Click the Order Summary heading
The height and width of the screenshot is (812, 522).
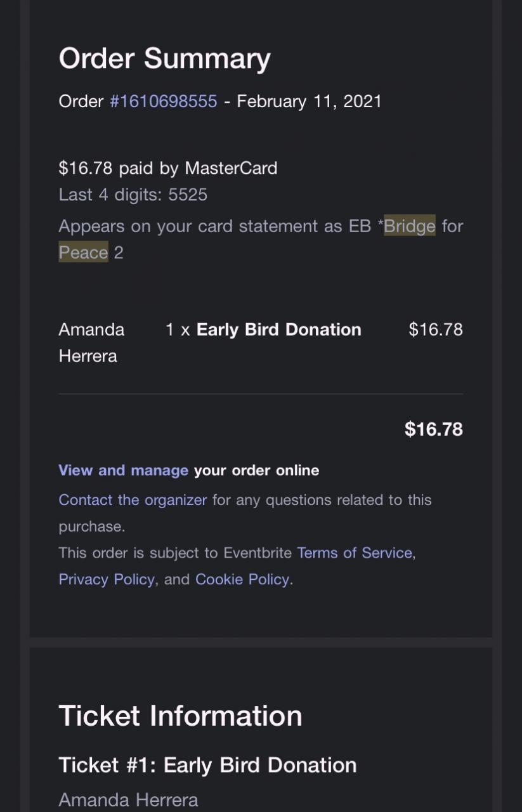point(164,58)
